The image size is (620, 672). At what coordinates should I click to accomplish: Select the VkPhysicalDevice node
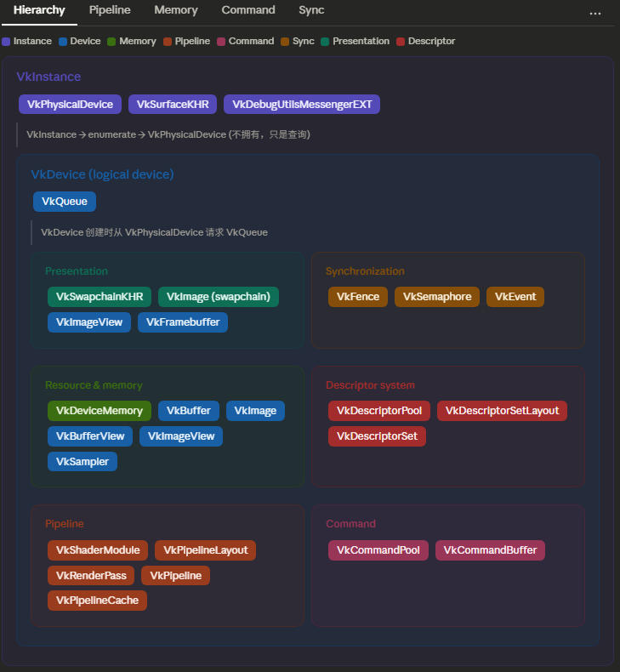tap(71, 104)
